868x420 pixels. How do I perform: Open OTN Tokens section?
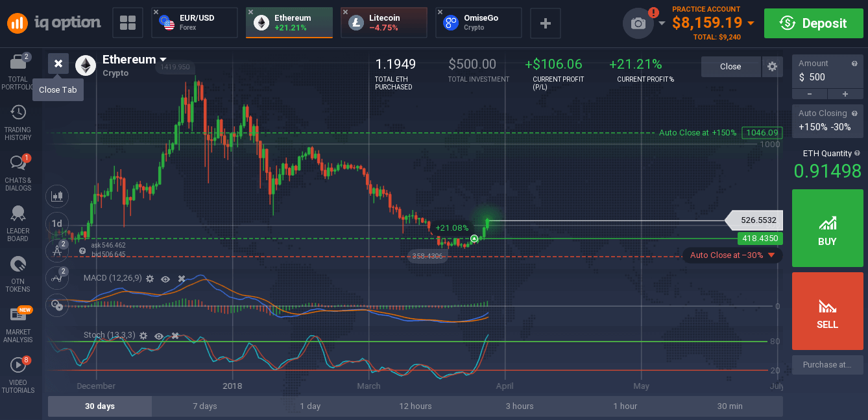(x=18, y=275)
